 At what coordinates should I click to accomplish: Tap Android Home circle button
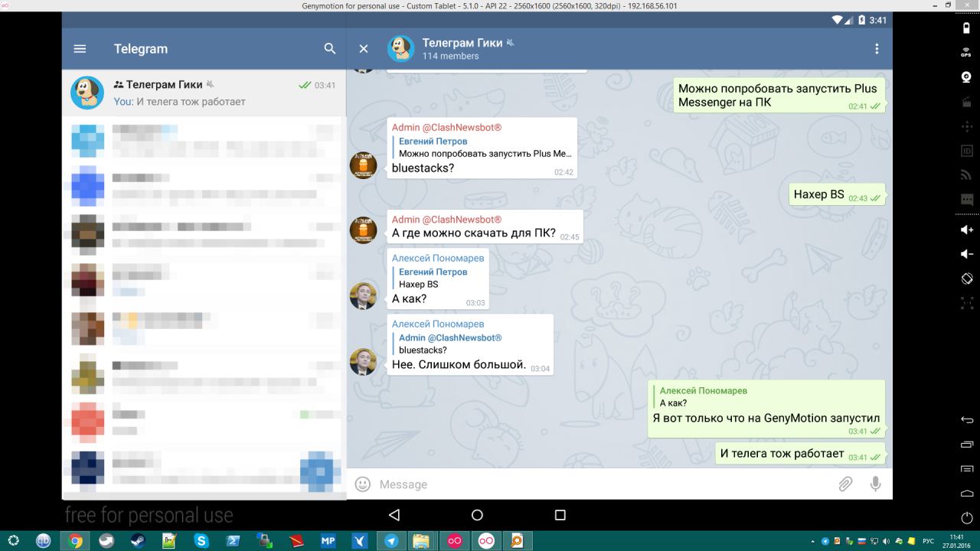(477, 515)
